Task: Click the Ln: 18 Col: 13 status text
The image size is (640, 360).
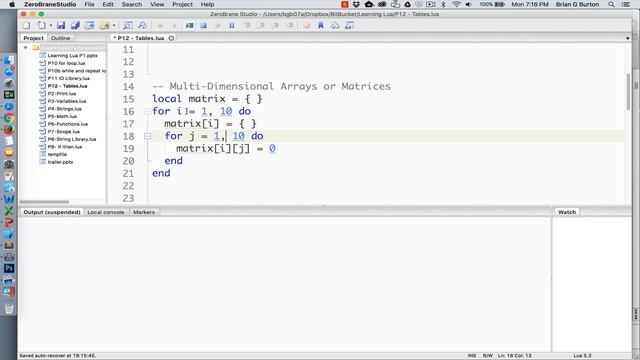Action: 515,356
